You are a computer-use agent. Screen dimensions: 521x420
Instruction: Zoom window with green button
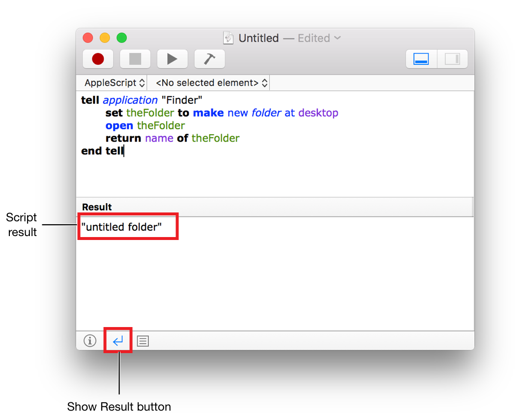pos(121,37)
